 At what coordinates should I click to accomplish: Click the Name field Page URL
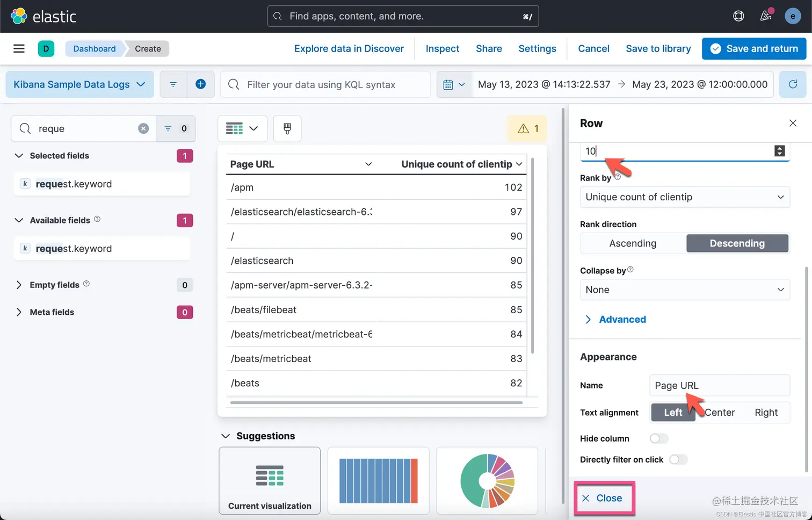pos(720,386)
